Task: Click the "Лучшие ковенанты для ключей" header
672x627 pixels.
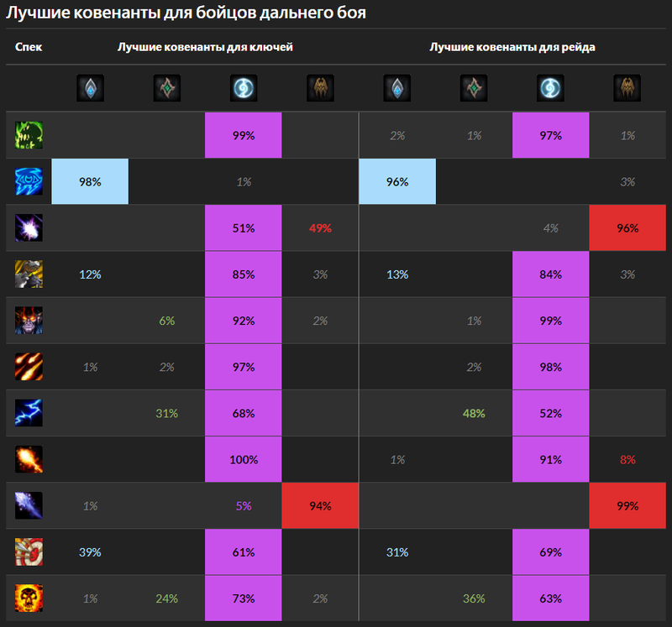Action: [x=205, y=48]
